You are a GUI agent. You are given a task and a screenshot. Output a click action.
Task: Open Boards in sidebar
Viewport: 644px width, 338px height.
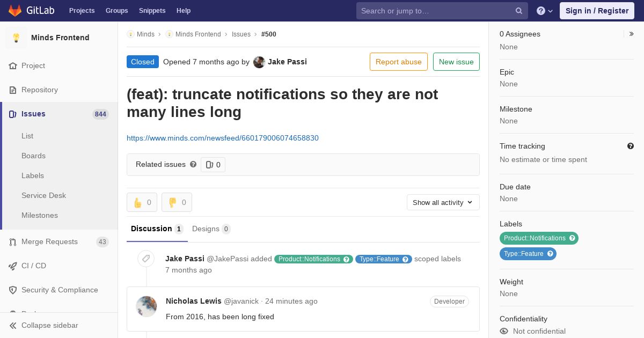(33, 156)
